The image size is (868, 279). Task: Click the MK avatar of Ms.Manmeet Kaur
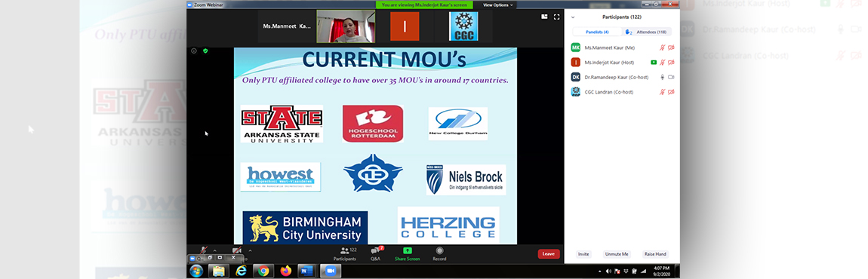[576, 48]
